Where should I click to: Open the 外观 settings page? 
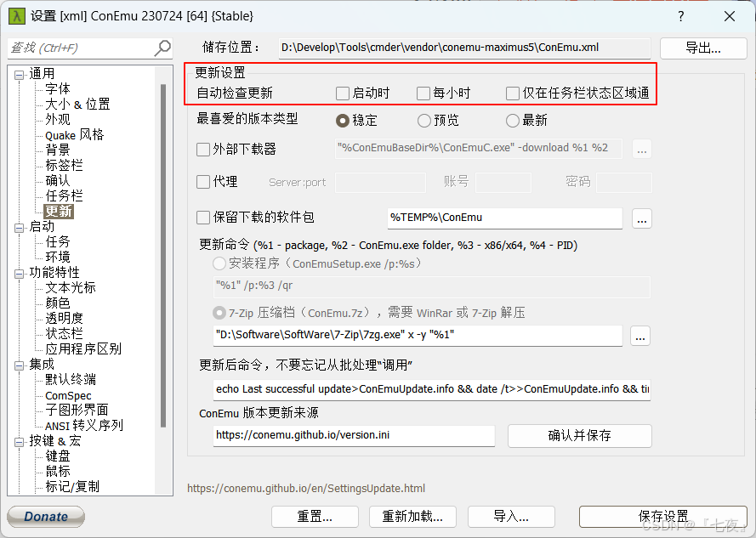pyautogui.click(x=58, y=119)
